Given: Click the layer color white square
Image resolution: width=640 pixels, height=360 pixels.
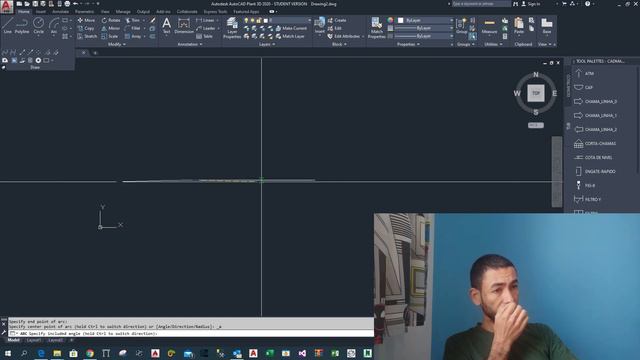Looking at the screenshot, I should (266, 20).
